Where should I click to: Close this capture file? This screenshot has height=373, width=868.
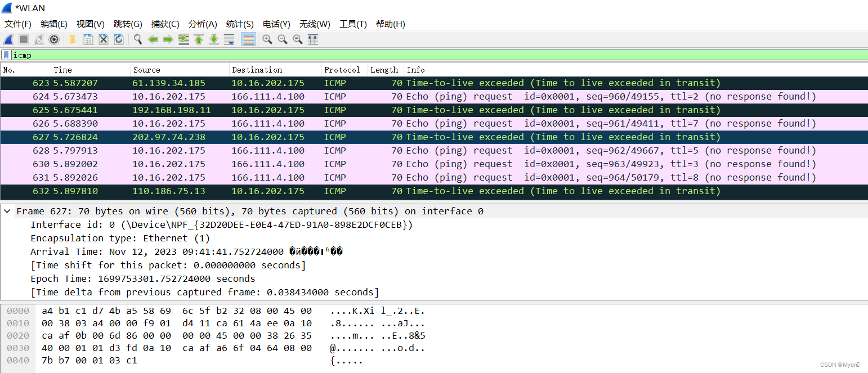[104, 39]
